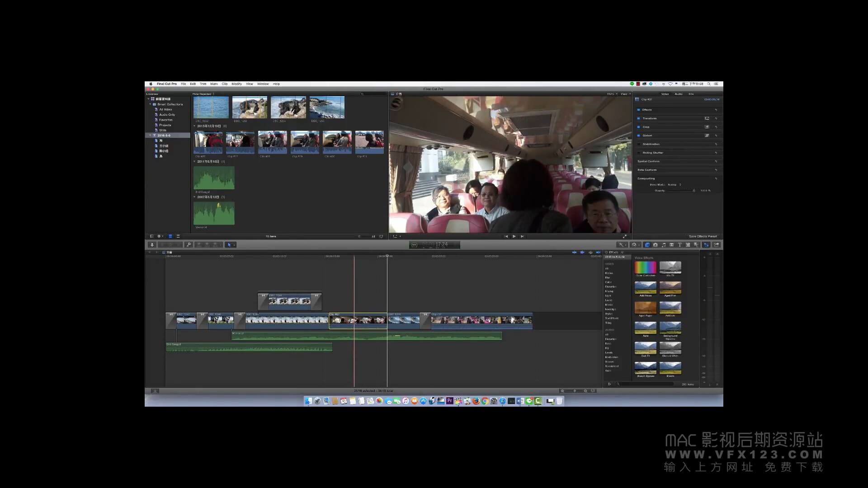Open the Trim menu
The image size is (868, 488).
(x=203, y=84)
